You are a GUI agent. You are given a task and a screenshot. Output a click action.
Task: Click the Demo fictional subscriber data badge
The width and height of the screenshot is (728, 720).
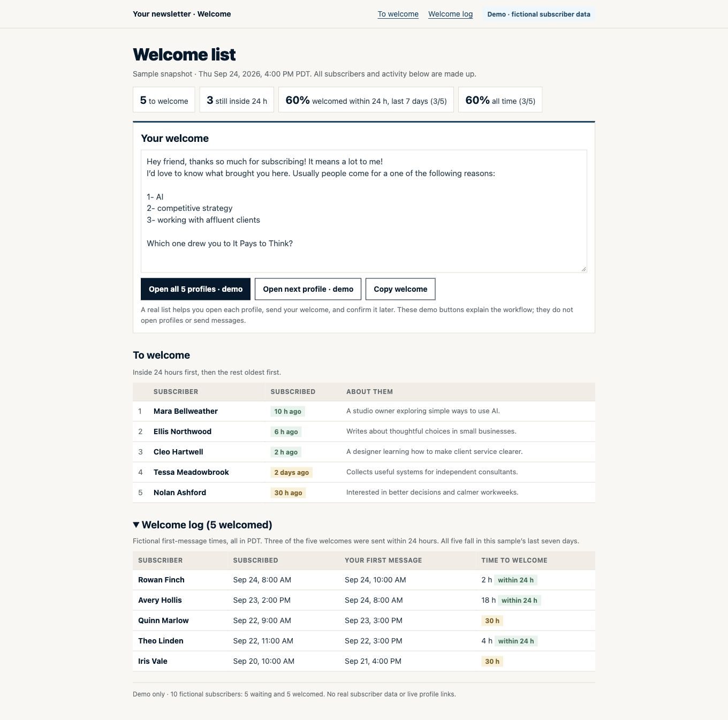point(539,14)
